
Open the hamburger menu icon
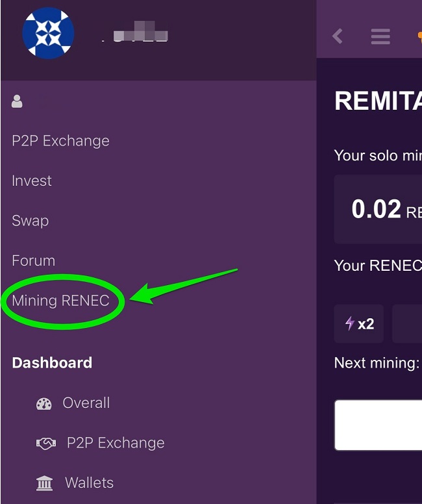[x=380, y=36]
